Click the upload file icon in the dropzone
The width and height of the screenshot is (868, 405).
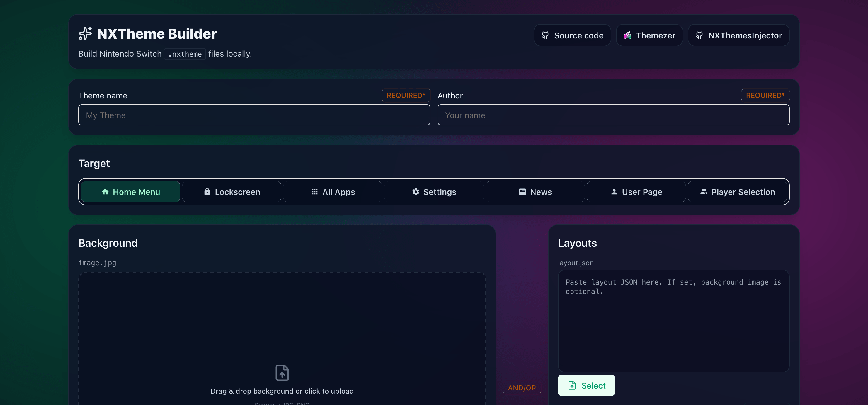(x=282, y=373)
